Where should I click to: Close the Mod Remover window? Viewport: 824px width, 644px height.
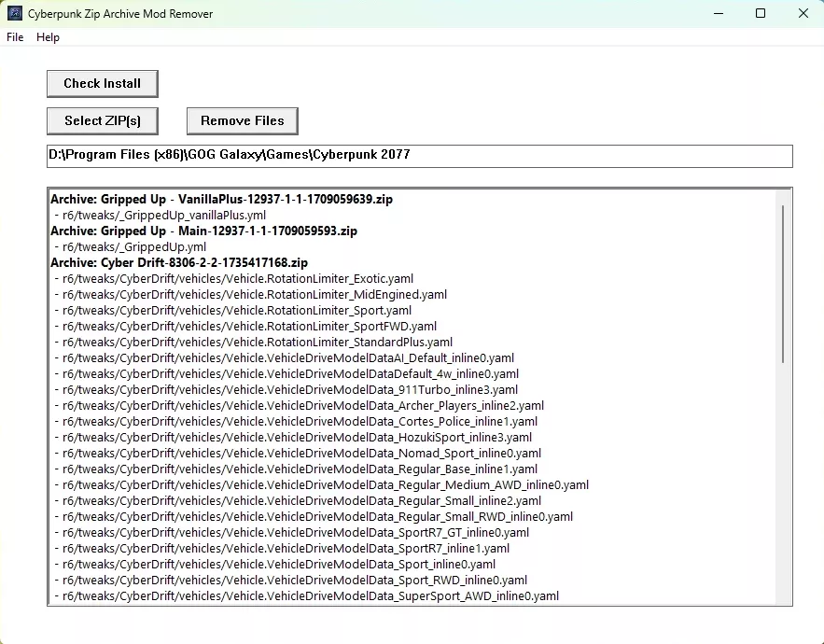[803, 13]
